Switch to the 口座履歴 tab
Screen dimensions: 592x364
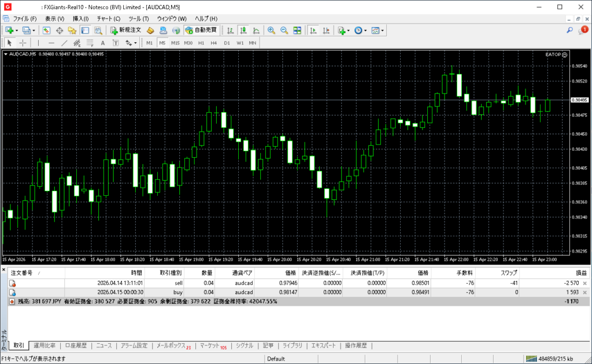(76, 346)
